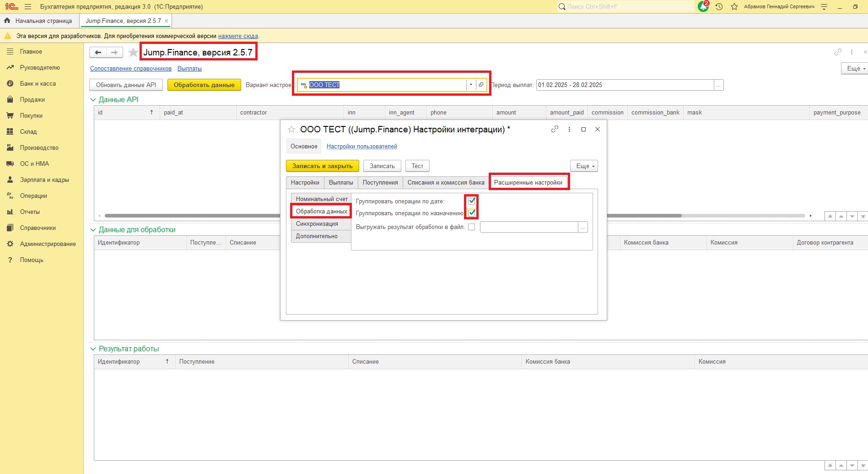Click the Период выплат date field
The width and height of the screenshot is (868, 474).
pyautogui.click(x=625, y=85)
